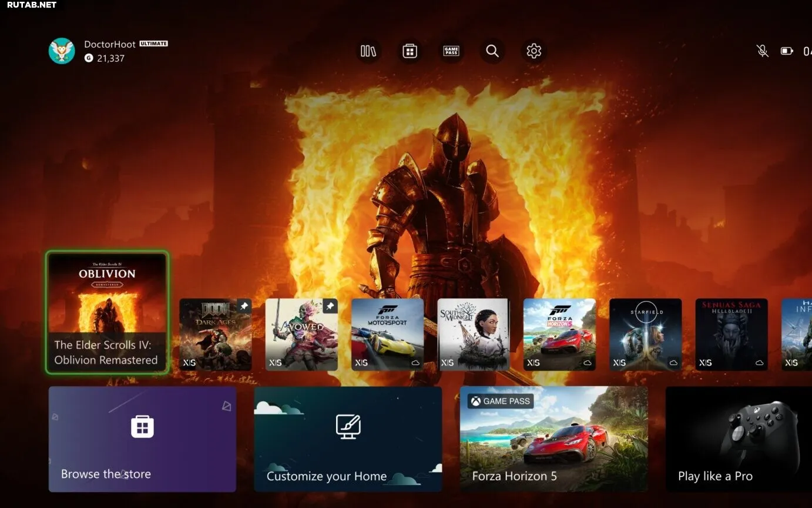This screenshot has height=508, width=812.
Task: Open the Browse the store card
Action: 142,439
